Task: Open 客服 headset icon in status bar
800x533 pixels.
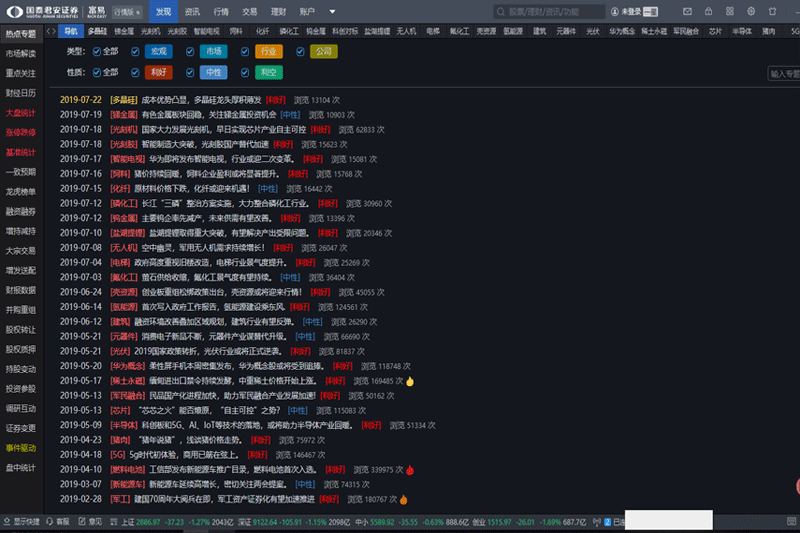Action: [x=49, y=521]
